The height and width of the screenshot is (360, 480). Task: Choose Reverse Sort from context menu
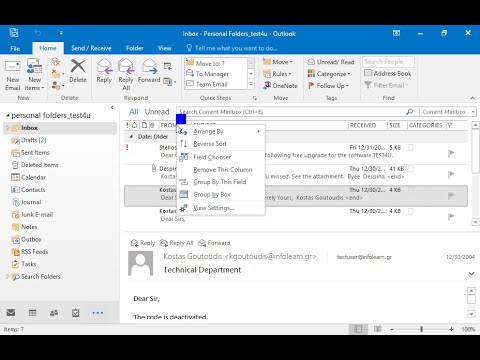pos(221,144)
